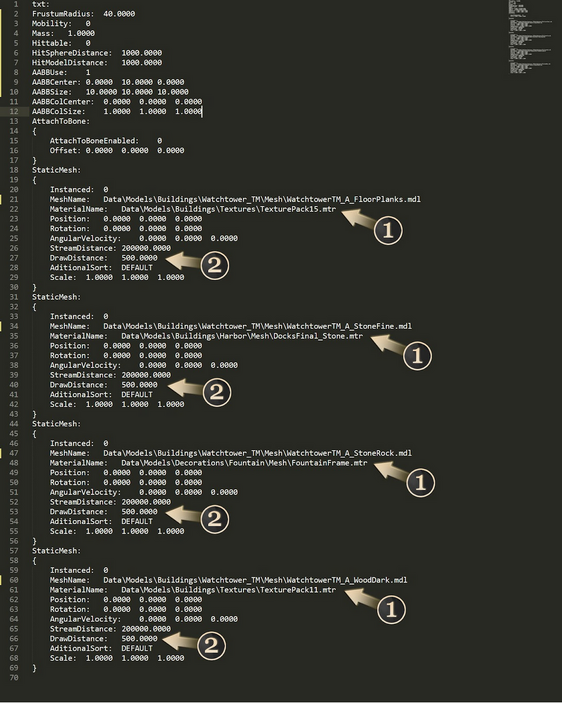Viewport: 562px width, 703px height.
Task: Click the WatchtowerTM_A_StoneFine.mdl path
Action: [257, 326]
